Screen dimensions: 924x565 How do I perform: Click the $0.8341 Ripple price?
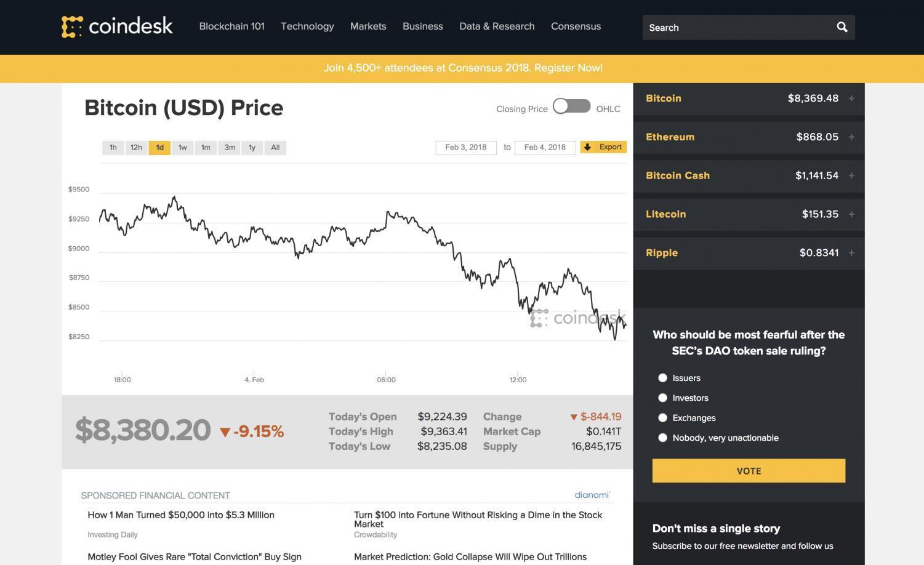[x=819, y=253]
